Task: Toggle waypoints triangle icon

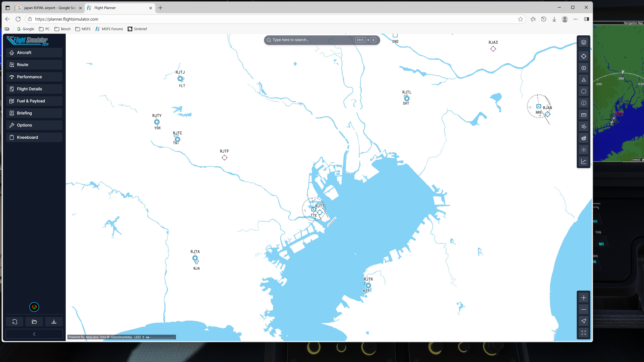Action: (583, 80)
